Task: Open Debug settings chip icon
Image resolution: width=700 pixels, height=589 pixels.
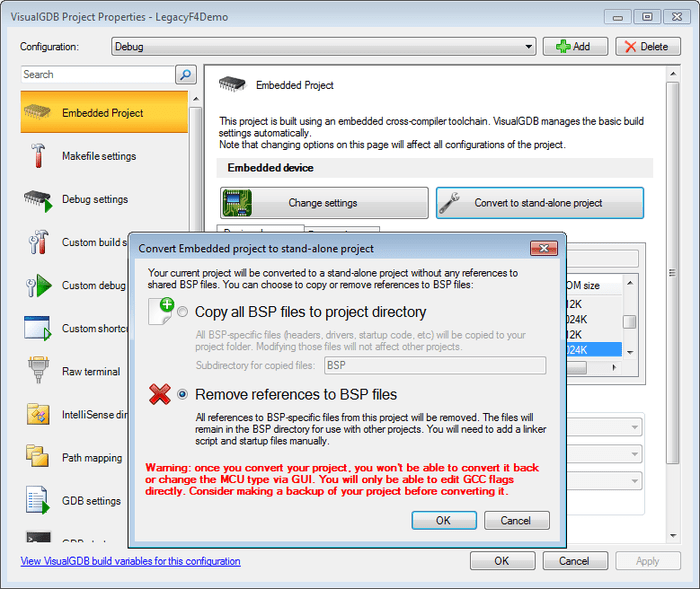Action: pyautogui.click(x=38, y=200)
